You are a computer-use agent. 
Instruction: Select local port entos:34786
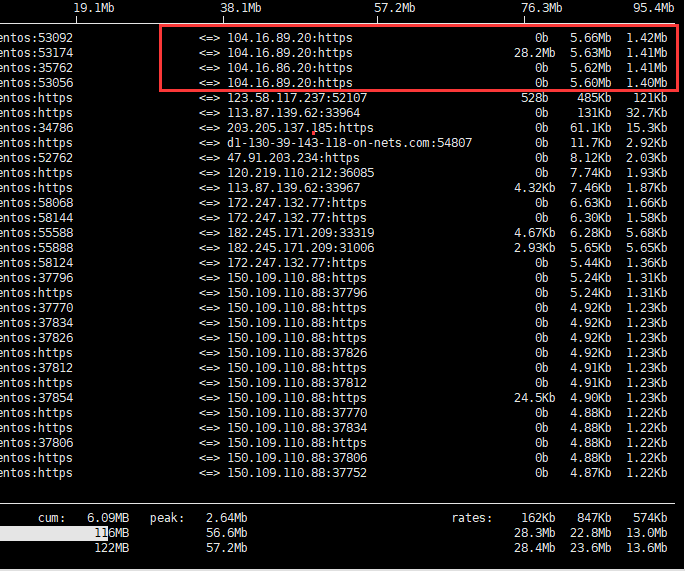coord(36,128)
